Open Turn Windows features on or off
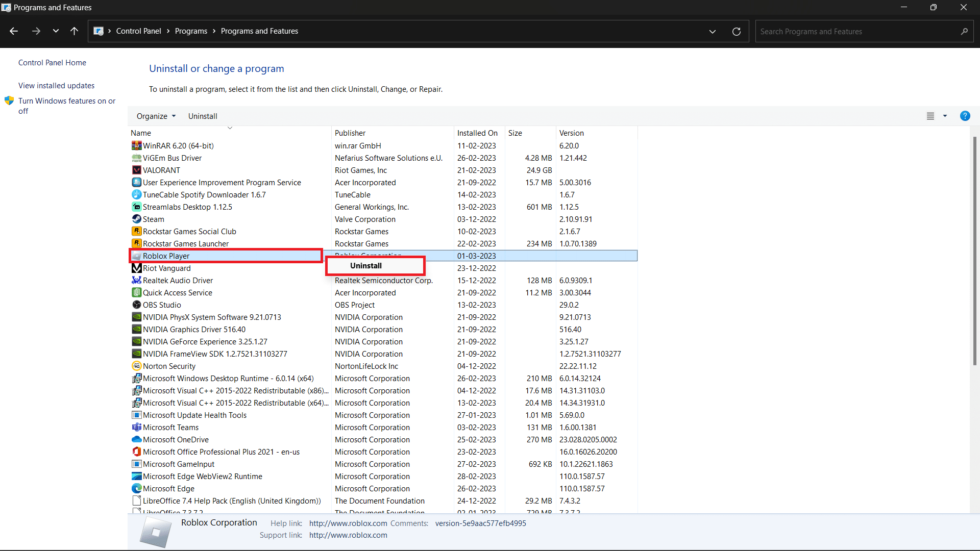Image resolution: width=980 pixels, height=551 pixels. click(67, 106)
